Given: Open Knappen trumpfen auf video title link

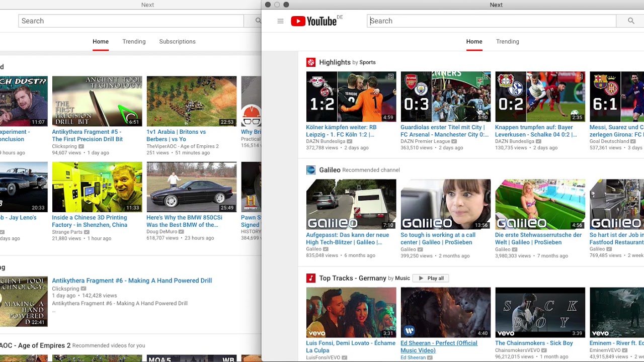Looking at the screenshot, I should (536, 131).
